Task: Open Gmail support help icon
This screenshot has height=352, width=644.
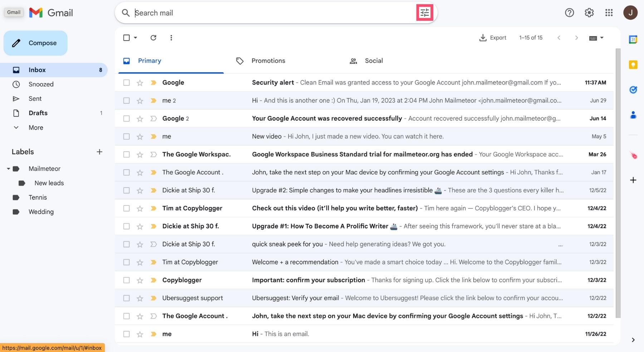Action: tap(569, 13)
